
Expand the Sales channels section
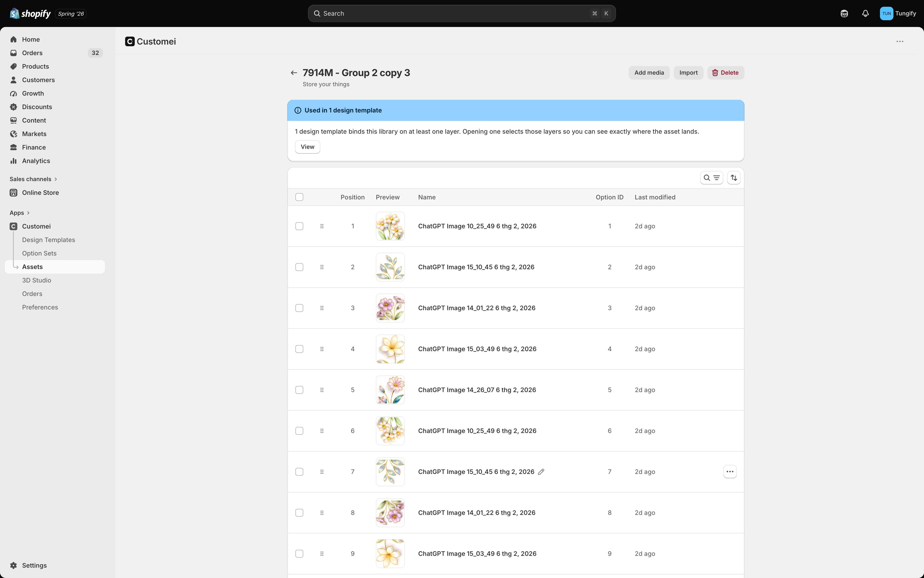click(x=34, y=179)
